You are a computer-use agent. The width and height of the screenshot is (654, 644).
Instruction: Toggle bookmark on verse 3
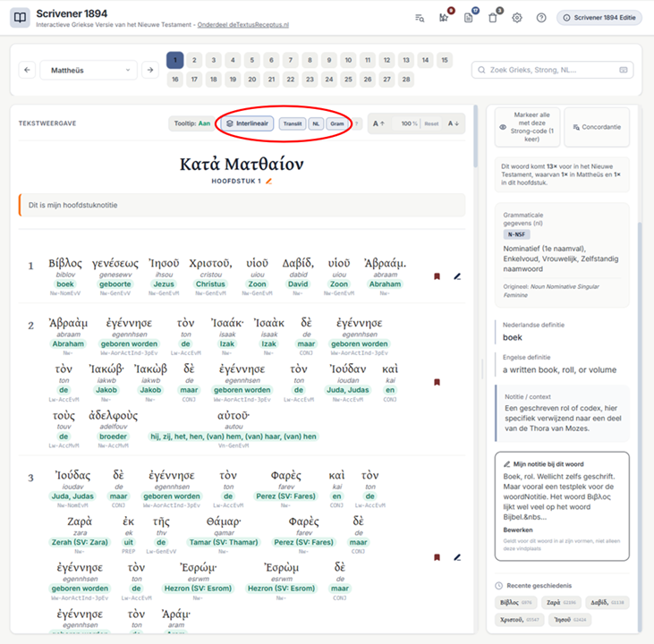point(437,557)
